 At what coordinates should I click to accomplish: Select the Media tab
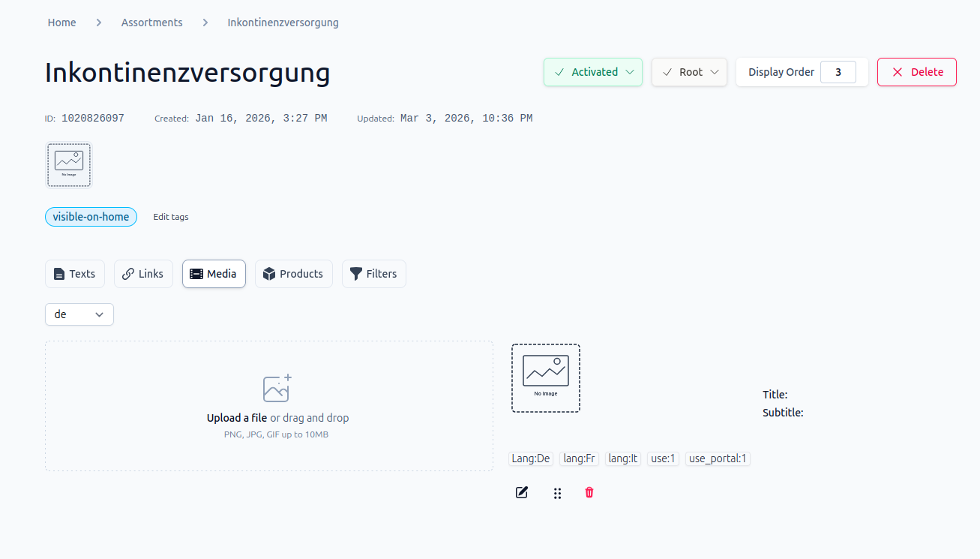214,274
